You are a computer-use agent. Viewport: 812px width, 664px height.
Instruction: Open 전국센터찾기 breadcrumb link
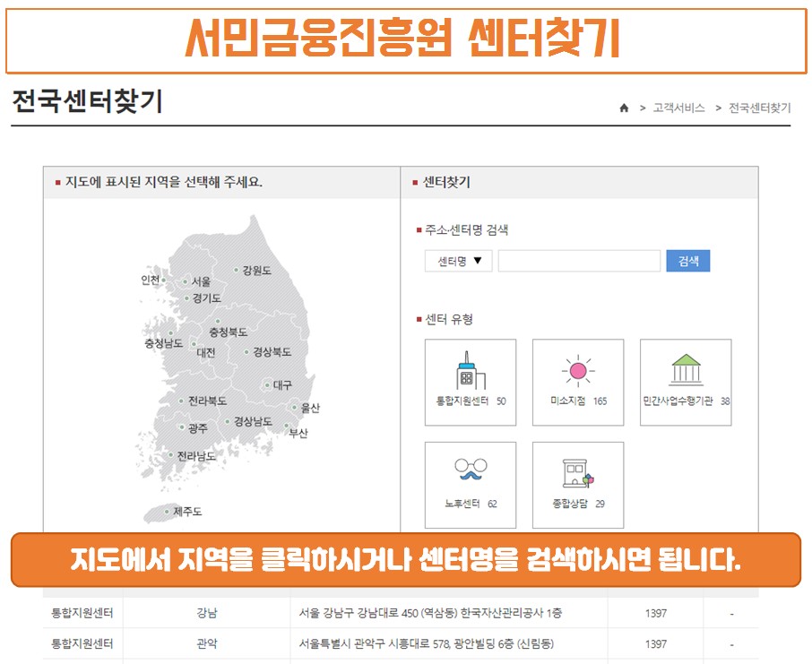click(760, 108)
